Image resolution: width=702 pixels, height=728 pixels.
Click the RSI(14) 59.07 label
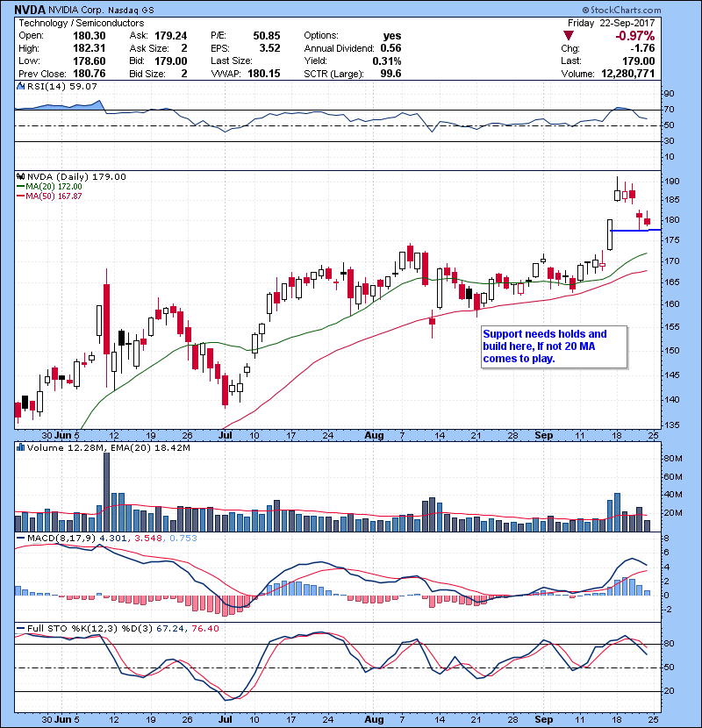[x=62, y=86]
